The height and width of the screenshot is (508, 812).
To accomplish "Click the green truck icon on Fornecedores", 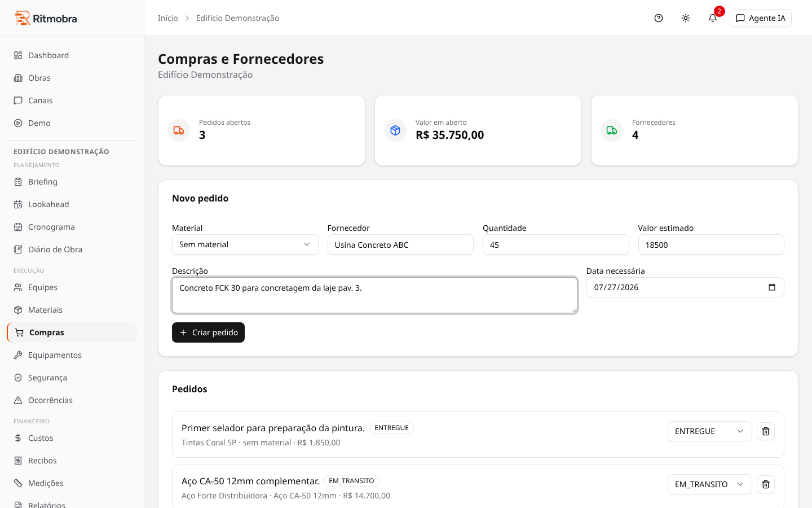I will click(x=612, y=130).
